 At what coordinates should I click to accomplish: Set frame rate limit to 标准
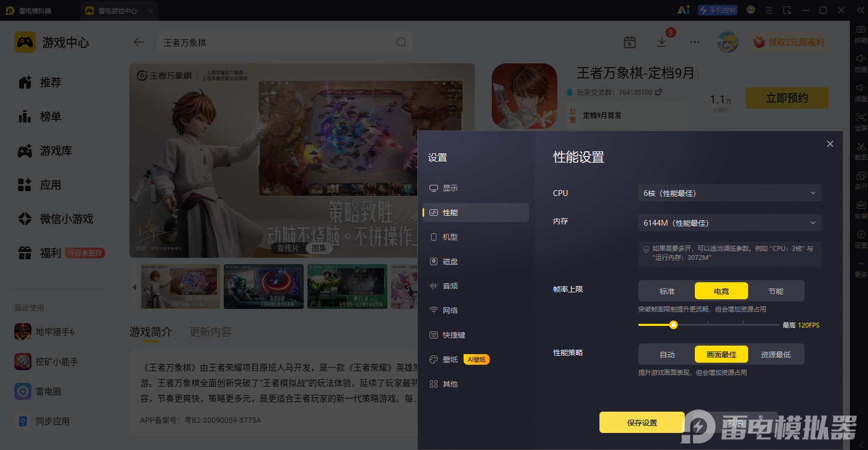tap(667, 291)
